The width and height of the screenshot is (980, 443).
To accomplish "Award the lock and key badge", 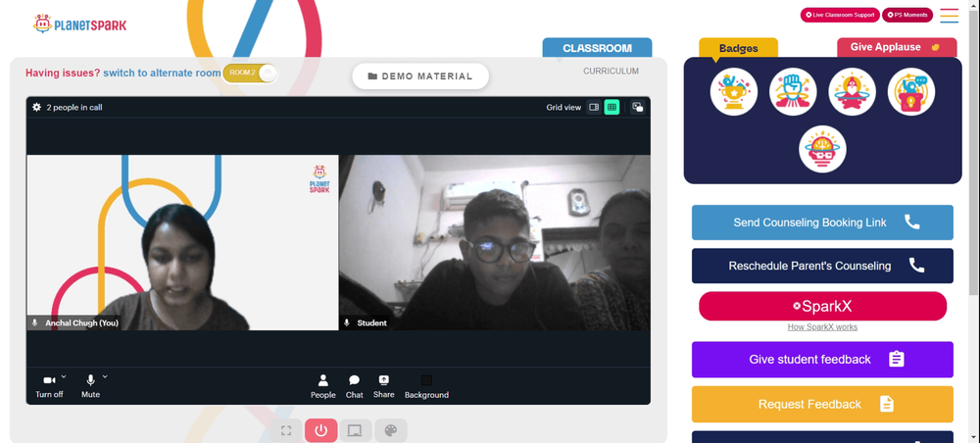I will pyautogui.click(x=911, y=92).
